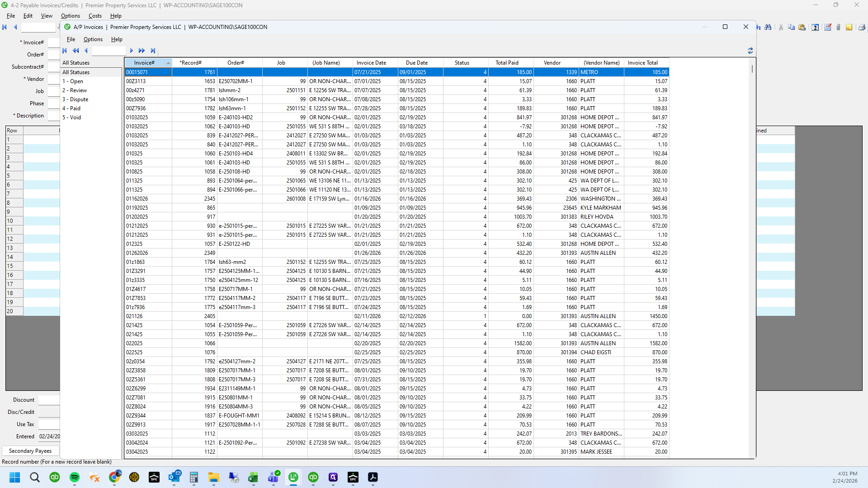Viewport: 868px width, 488px height.
Task: Open the binoculars find tool
Action: tap(768, 27)
